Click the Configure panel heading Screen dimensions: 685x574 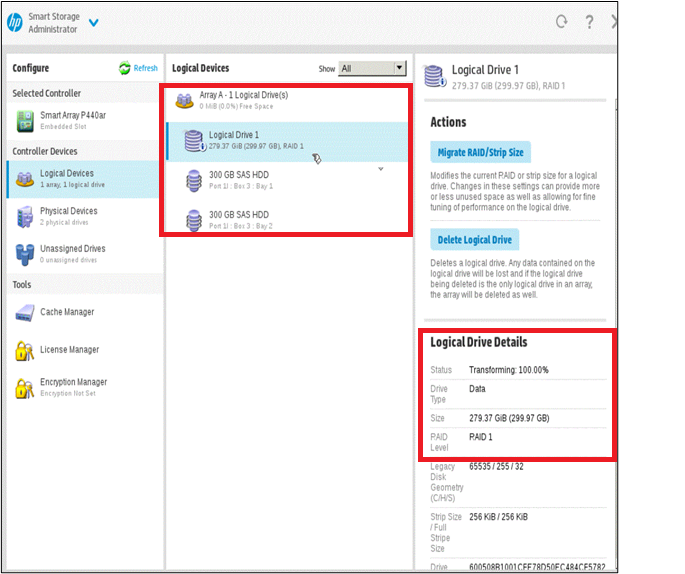point(31,68)
